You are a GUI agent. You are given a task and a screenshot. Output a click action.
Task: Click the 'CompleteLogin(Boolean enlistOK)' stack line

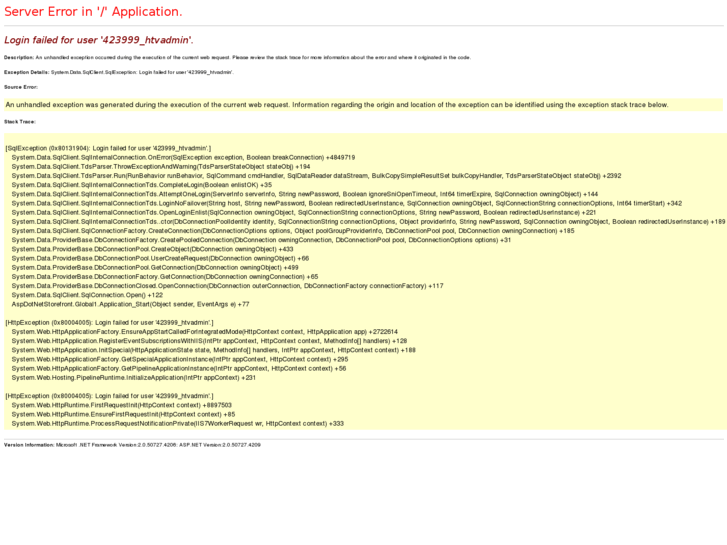coord(142,185)
